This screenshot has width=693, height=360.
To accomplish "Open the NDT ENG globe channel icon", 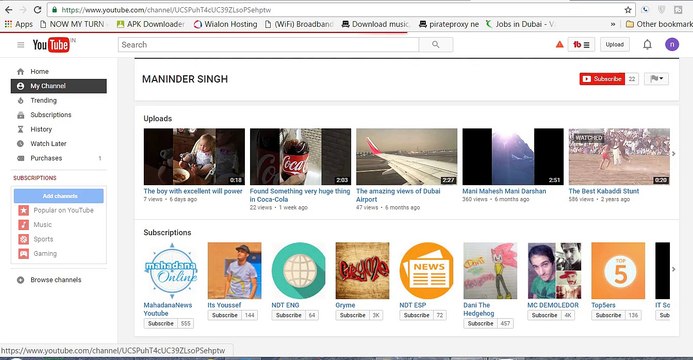I will click(298, 271).
